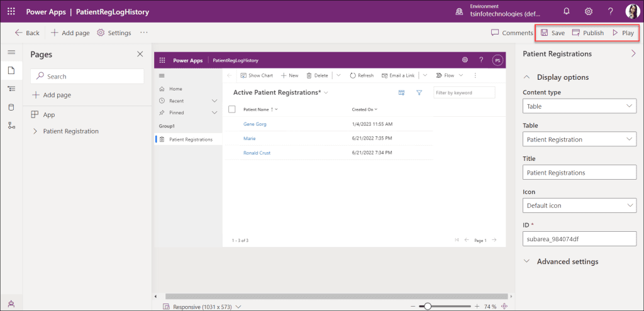This screenshot has height=311, width=644.
Task: Click preview app launcher waffle icon
Action: (162, 60)
